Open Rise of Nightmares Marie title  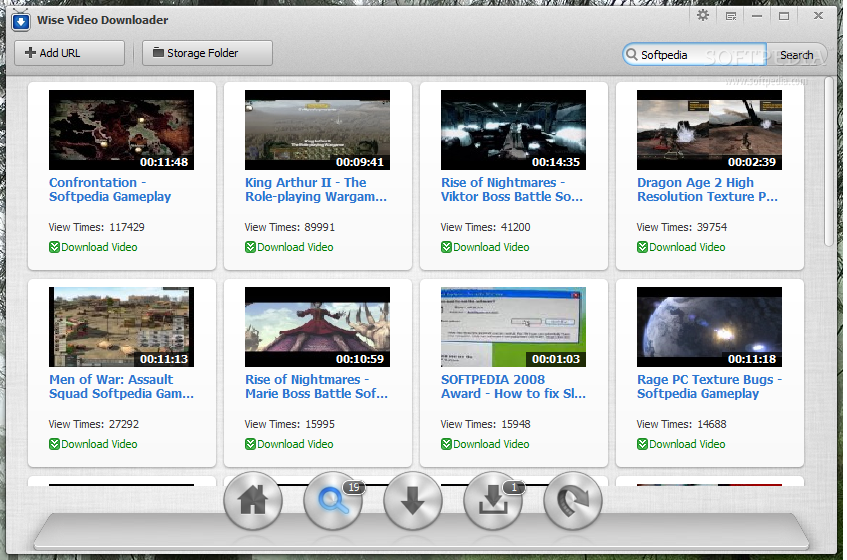pyautogui.click(x=317, y=387)
